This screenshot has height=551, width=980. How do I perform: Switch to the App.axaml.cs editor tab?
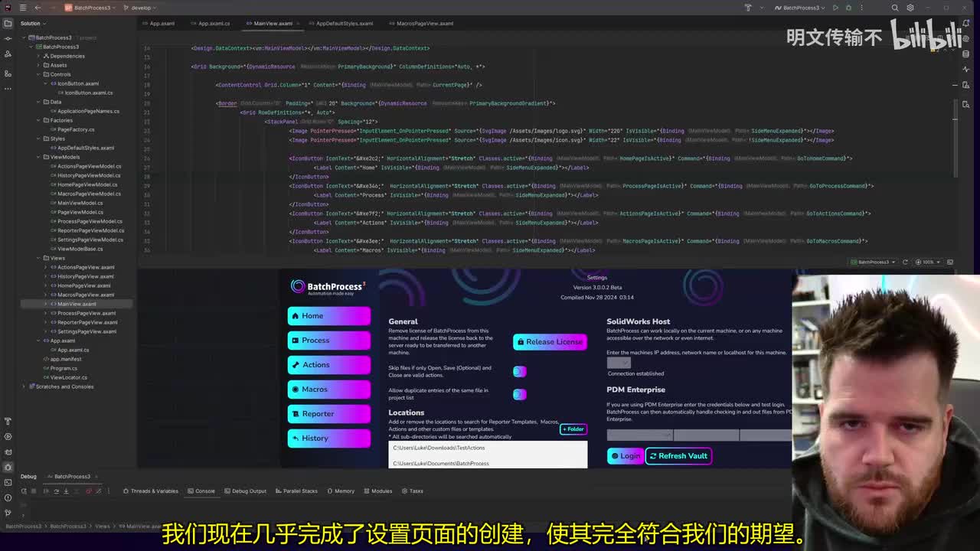(211, 23)
